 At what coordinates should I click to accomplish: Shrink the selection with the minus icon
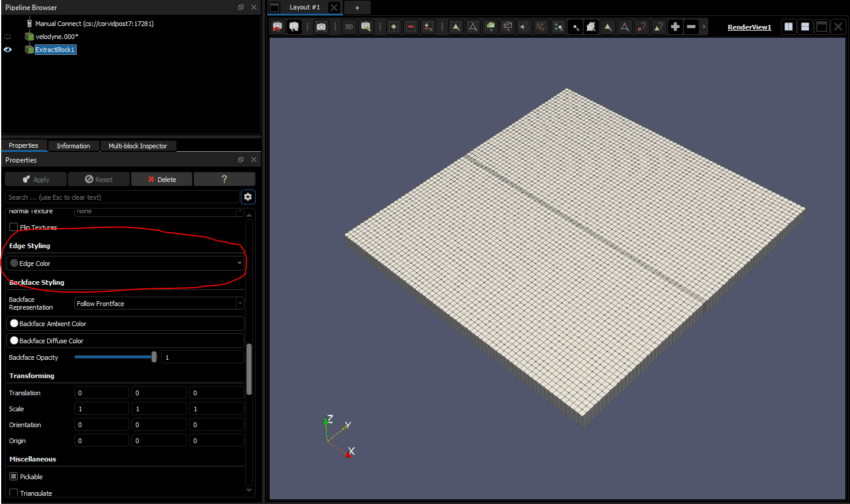(691, 27)
